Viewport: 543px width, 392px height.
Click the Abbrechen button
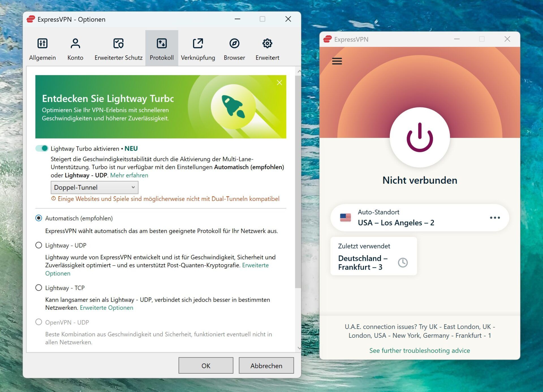tap(266, 365)
